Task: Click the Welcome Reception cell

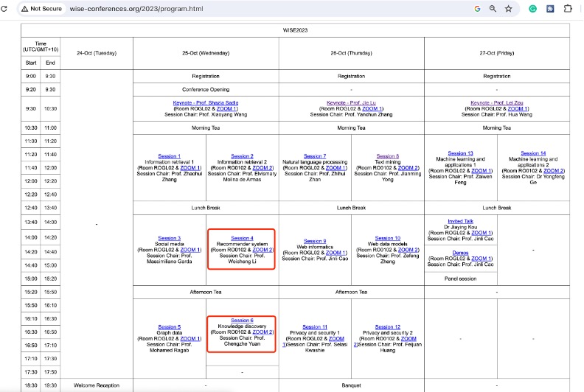Action: [97, 385]
